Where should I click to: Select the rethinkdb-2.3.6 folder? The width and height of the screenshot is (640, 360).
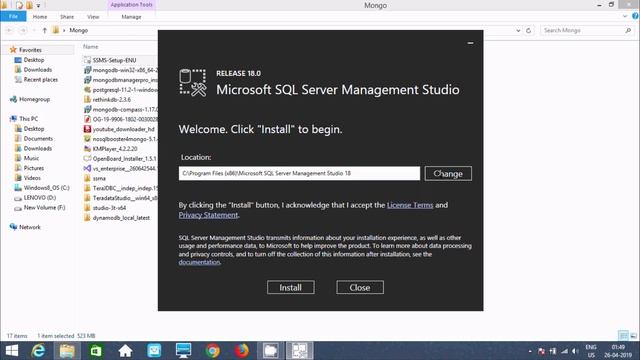(x=111, y=100)
